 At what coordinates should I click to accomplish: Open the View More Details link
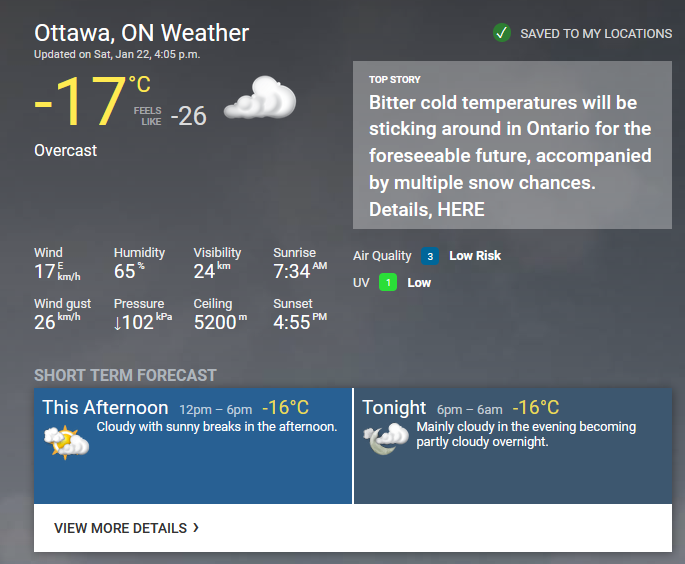coord(126,528)
